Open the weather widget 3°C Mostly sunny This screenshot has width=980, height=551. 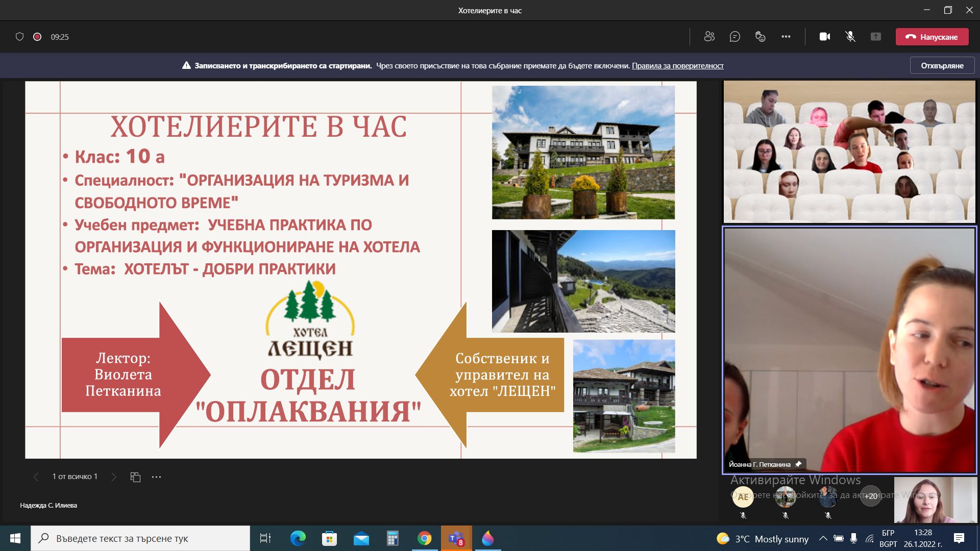coord(763,539)
